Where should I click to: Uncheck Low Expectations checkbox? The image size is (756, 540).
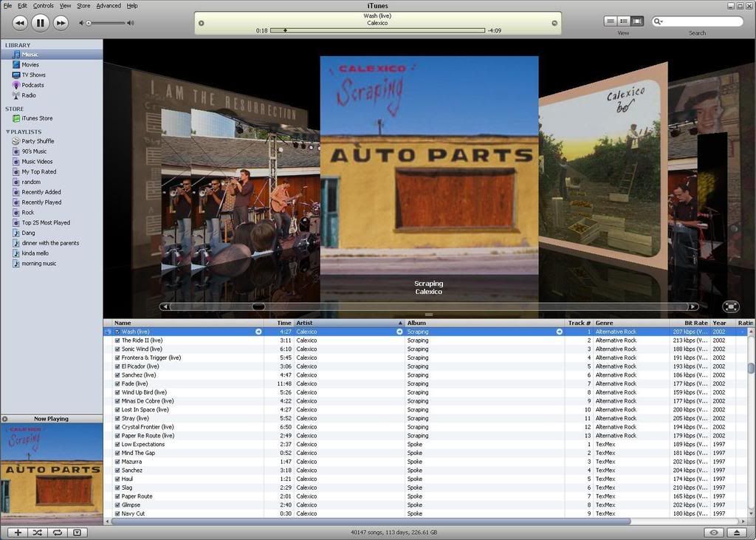117,445
